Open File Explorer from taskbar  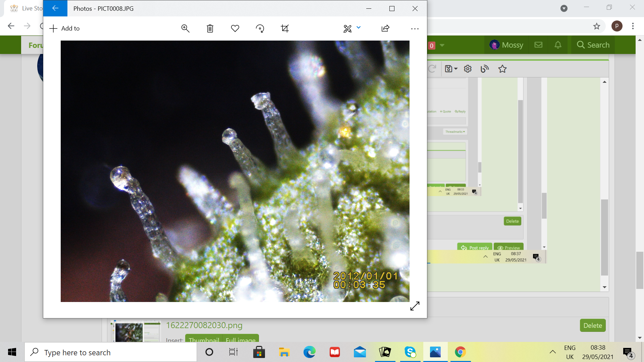(x=284, y=352)
